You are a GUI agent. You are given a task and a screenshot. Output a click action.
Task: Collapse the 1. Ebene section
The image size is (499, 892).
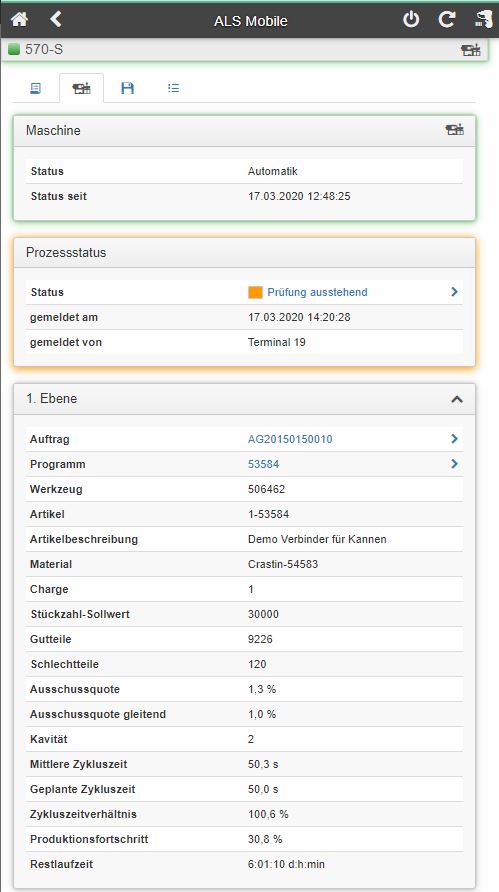tap(456, 399)
